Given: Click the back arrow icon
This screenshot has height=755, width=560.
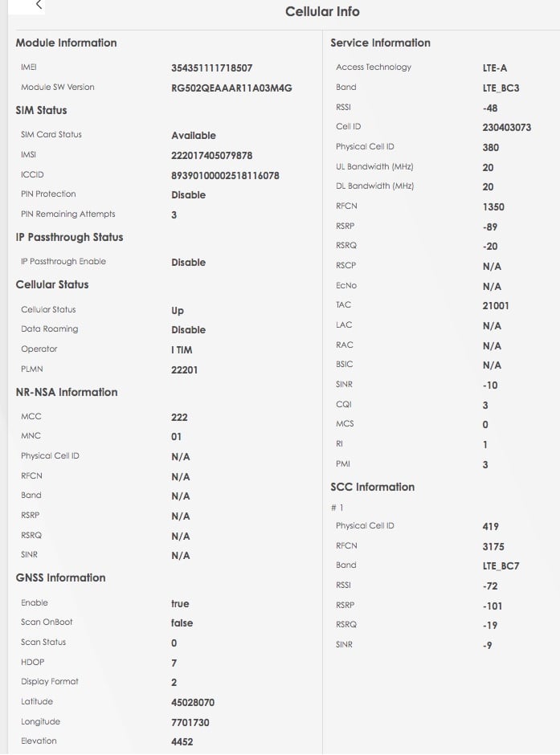Looking at the screenshot, I should (39, 5).
